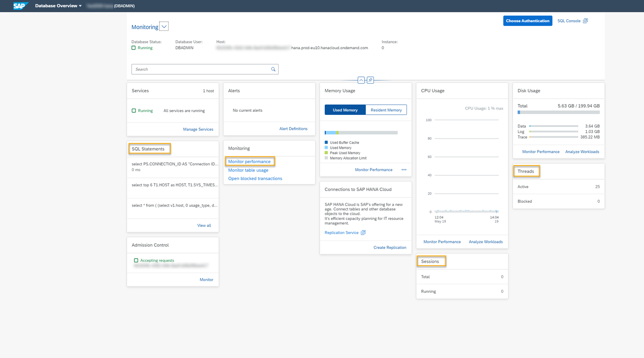Focus the Search input field

click(x=205, y=69)
